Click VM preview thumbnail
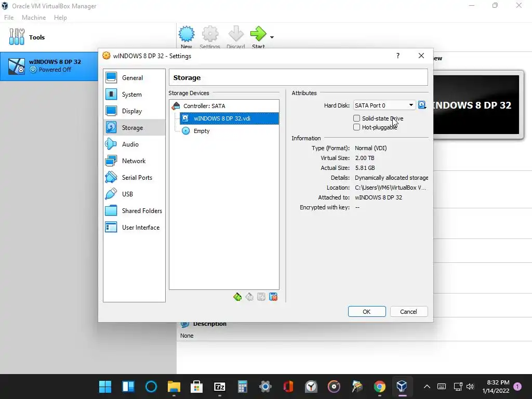 [x=476, y=105]
